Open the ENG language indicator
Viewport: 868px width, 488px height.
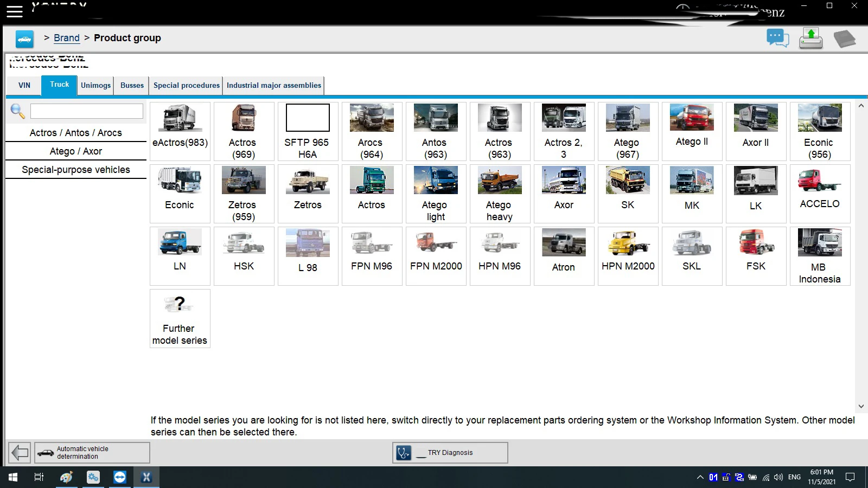click(x=794, y=477)
